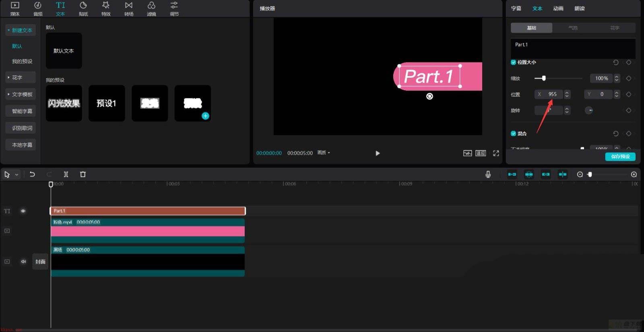The height and width of the screenshot is (332, 644).
Task: Toggle the fourth preview-axis icon in timeline toolbar
Action: coord(563,174)
